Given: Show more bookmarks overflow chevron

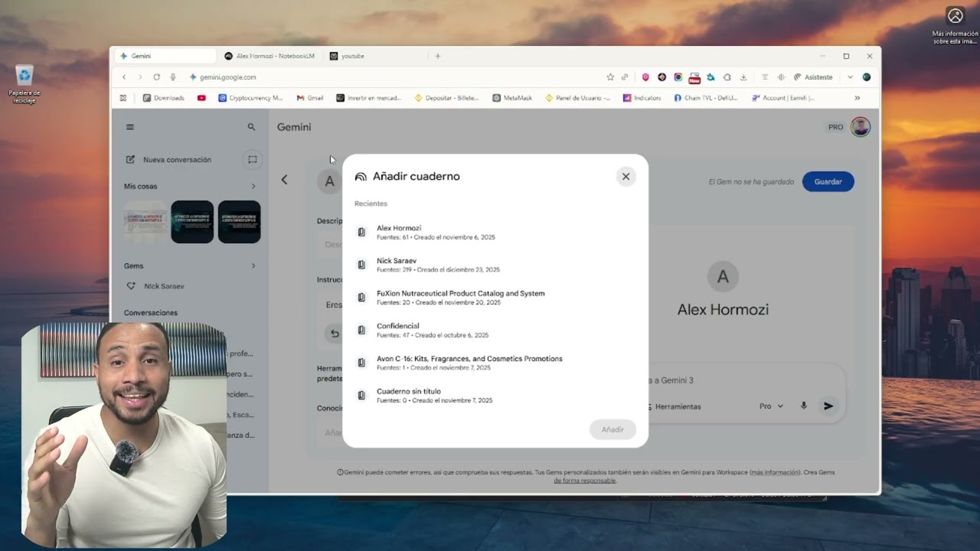Looking at the screenshot, I should pyautogui.click(x=857, y=98).
